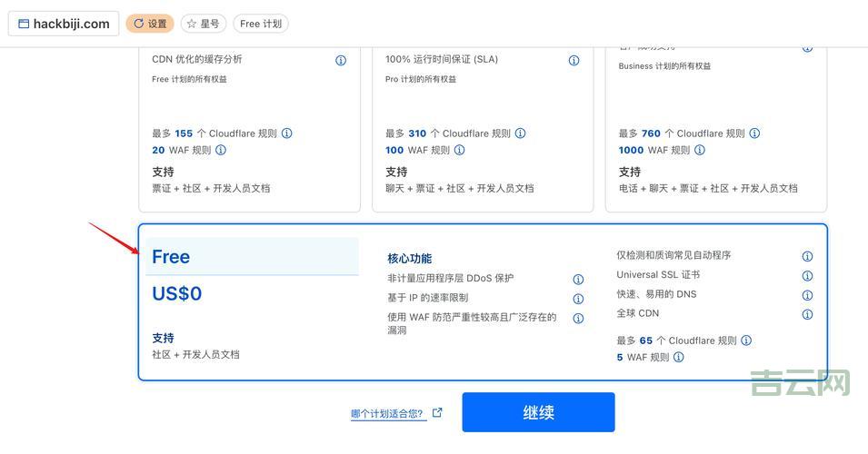Open info icon for 基于 IP 的速率限制
Viewport: 868px width, 454px height.
coord(578,299)
